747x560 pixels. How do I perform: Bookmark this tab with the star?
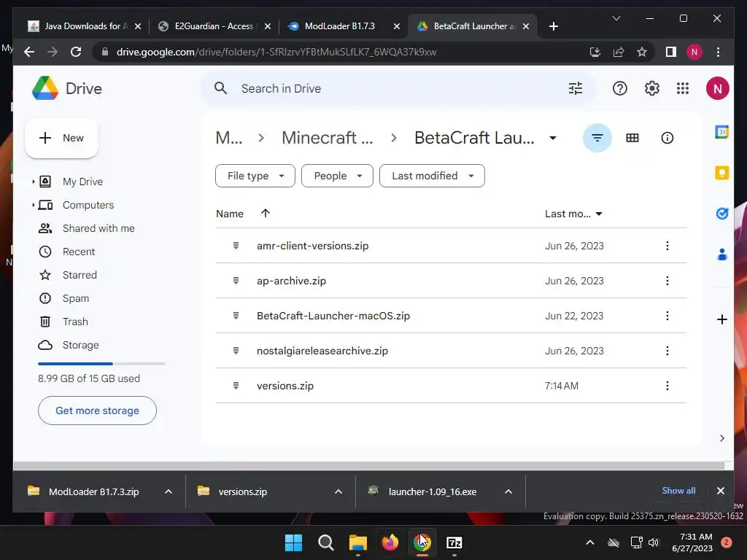(642, 52)
